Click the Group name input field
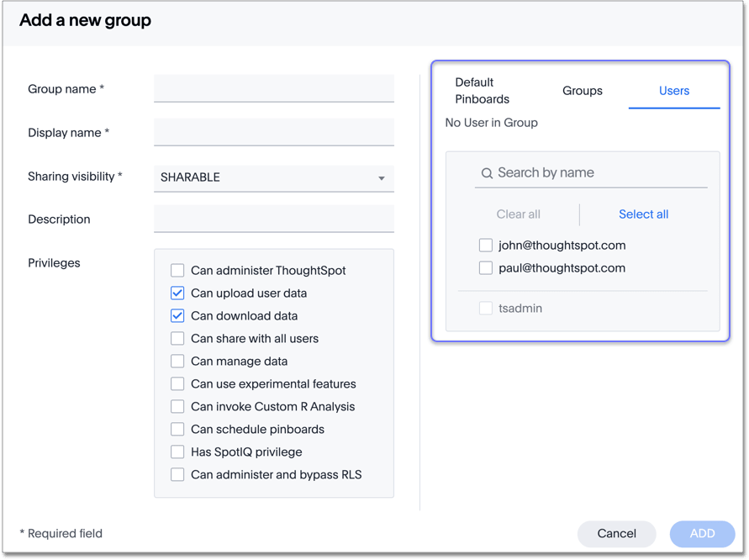 (x=273, y=88)
